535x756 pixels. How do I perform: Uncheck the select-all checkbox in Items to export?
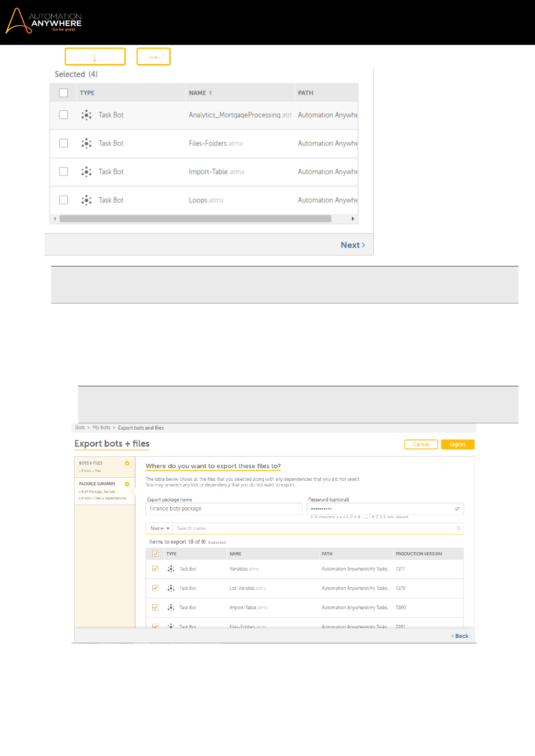point(155,554)
